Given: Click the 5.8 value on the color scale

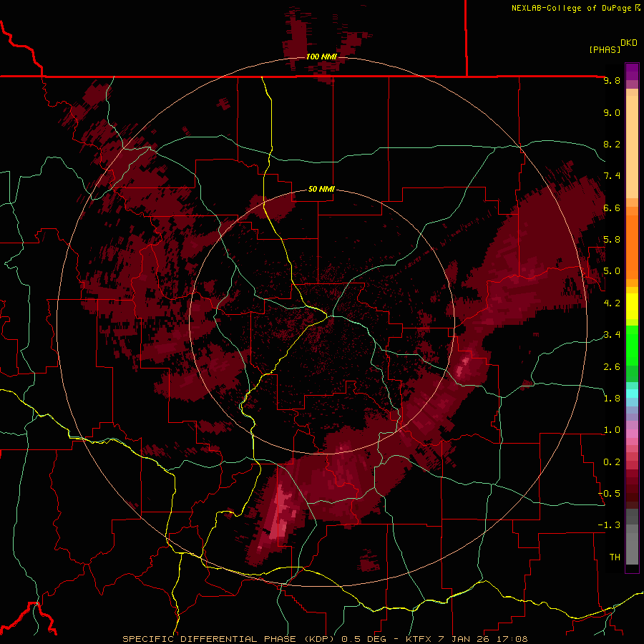Looking at the screenshot, I should click(x=612, y=240).
